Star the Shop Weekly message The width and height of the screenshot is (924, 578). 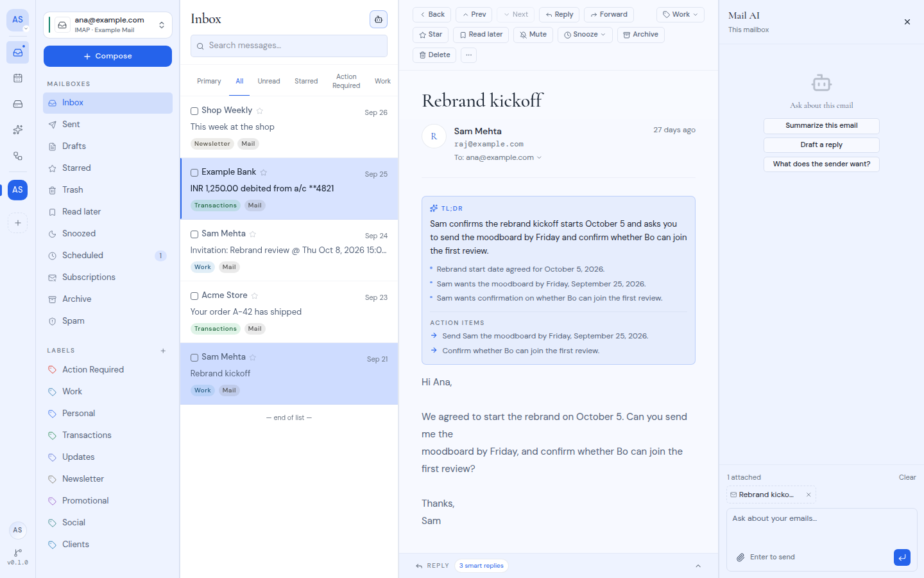(x=260, y=110)
